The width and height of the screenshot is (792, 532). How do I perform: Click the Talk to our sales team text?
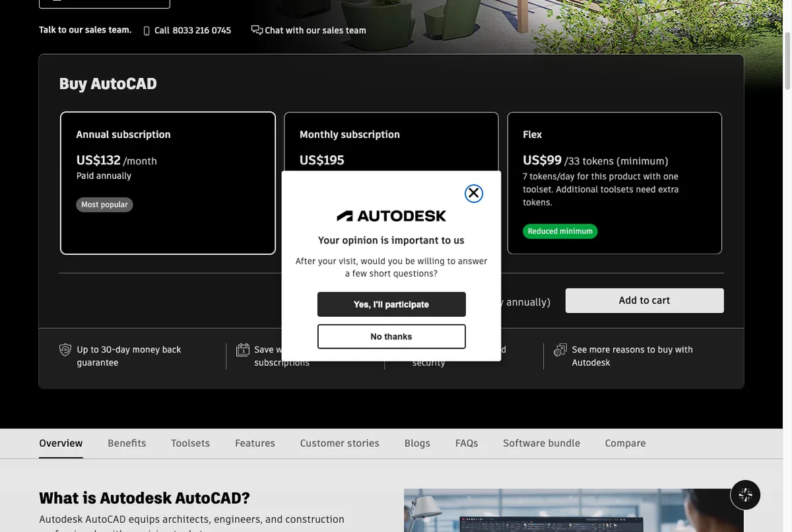(85, 30)
